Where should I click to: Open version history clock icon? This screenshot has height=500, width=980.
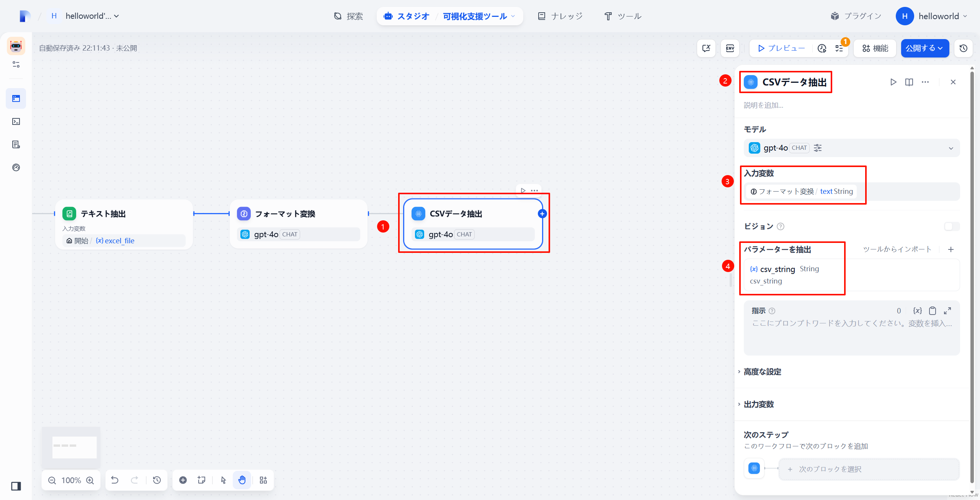tap(963, 48)
